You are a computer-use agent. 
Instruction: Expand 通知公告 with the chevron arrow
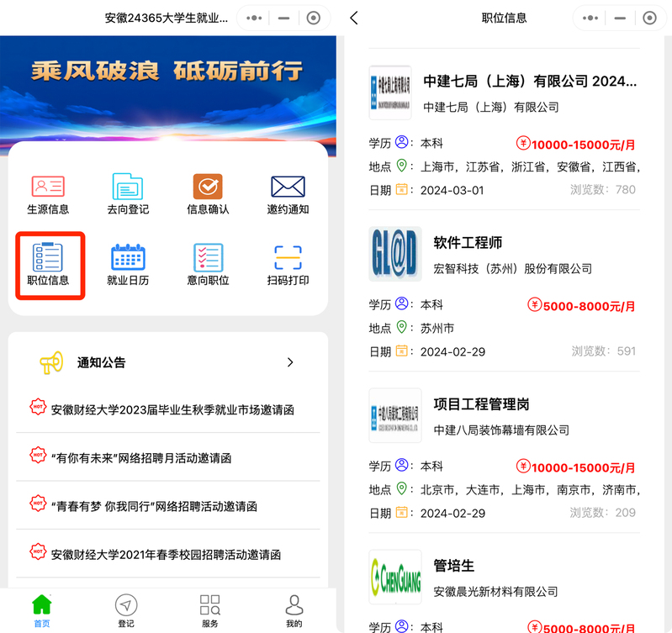(290, 362)
